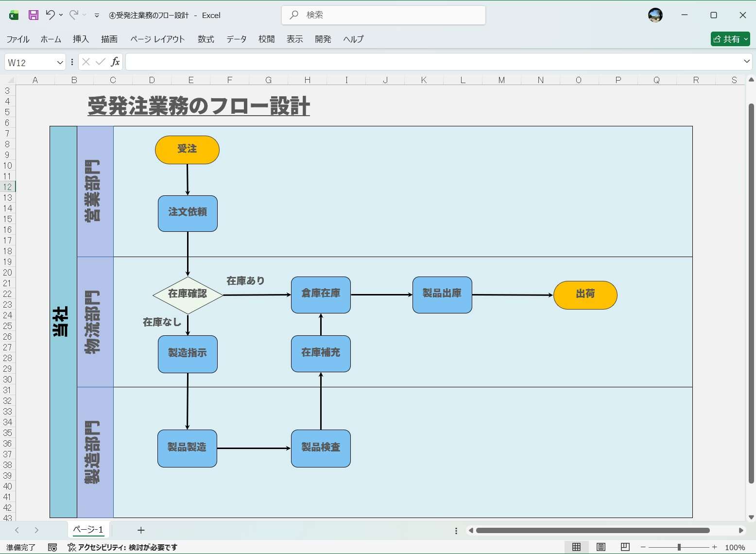Click the Insert Function (fx) icon
The image size is (756, 554).
click(116, 62)
